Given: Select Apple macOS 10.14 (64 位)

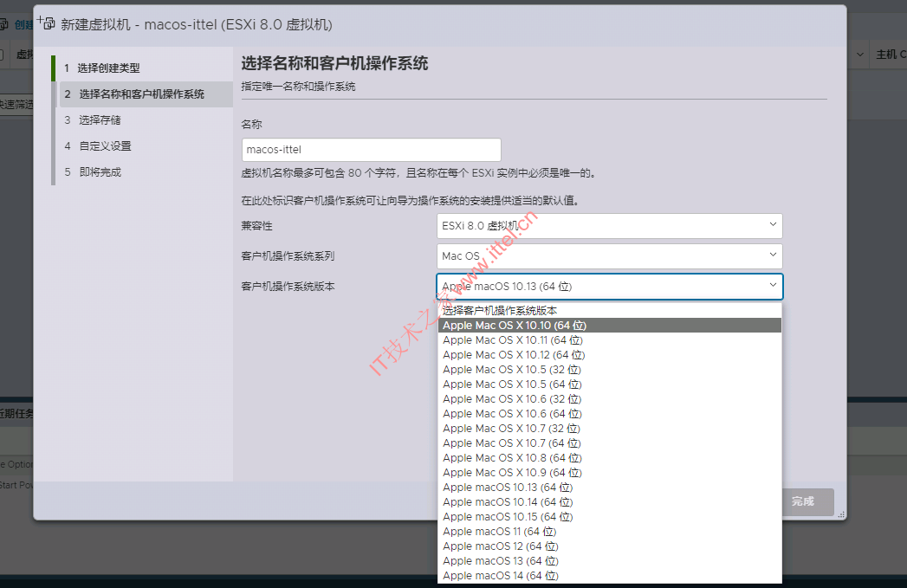Looking at the screenshot, I should coord(609,502).
